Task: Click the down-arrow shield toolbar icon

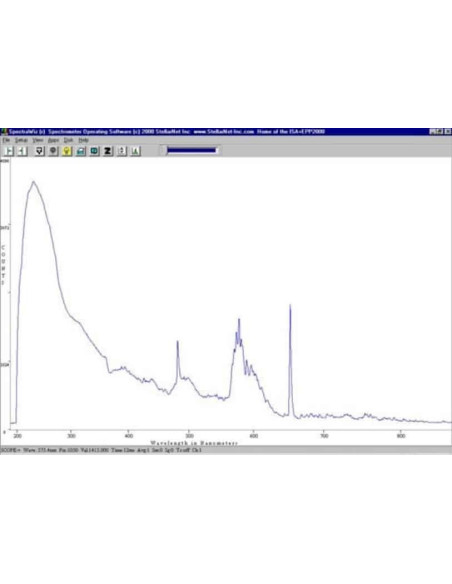Action: click(39, 151)
